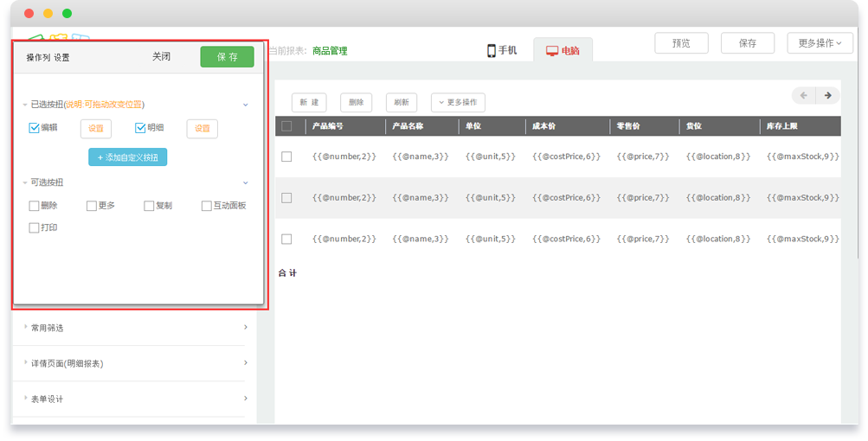868x441 pixels.
Task: Click 添加自定义按钮 button
Action: (127, 157)
